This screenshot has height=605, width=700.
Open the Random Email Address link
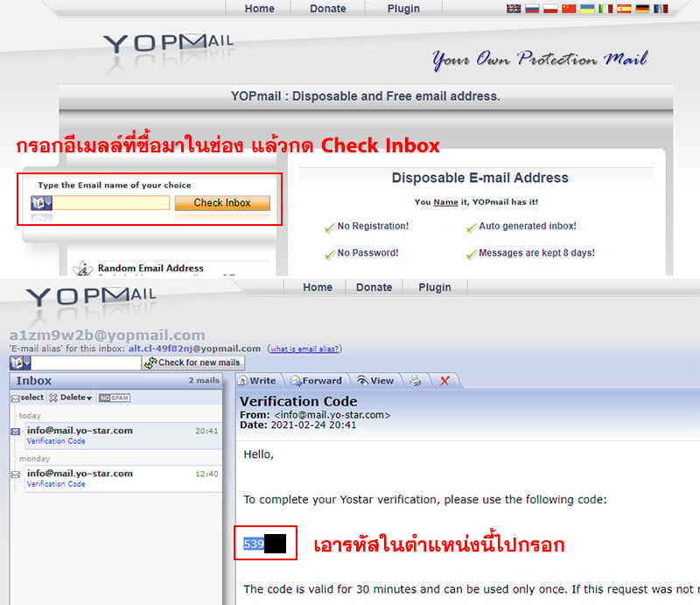point(150,268)
